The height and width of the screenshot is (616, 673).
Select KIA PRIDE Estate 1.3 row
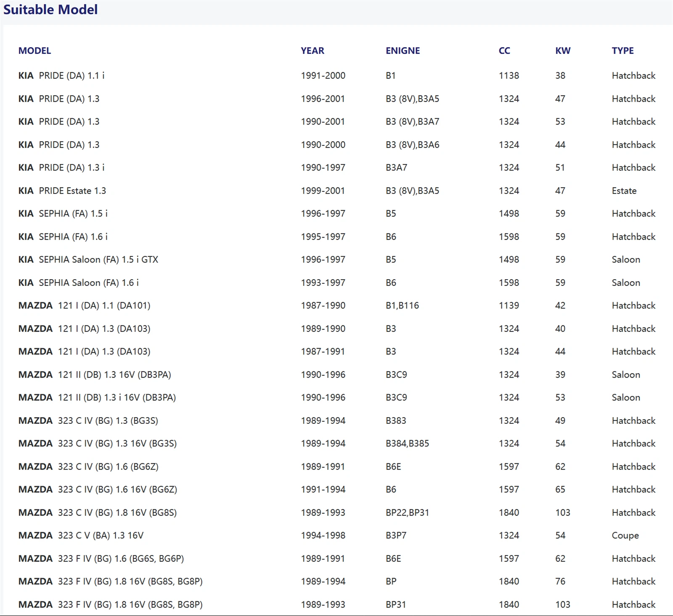pyautogui.click(x=337, y=190)
